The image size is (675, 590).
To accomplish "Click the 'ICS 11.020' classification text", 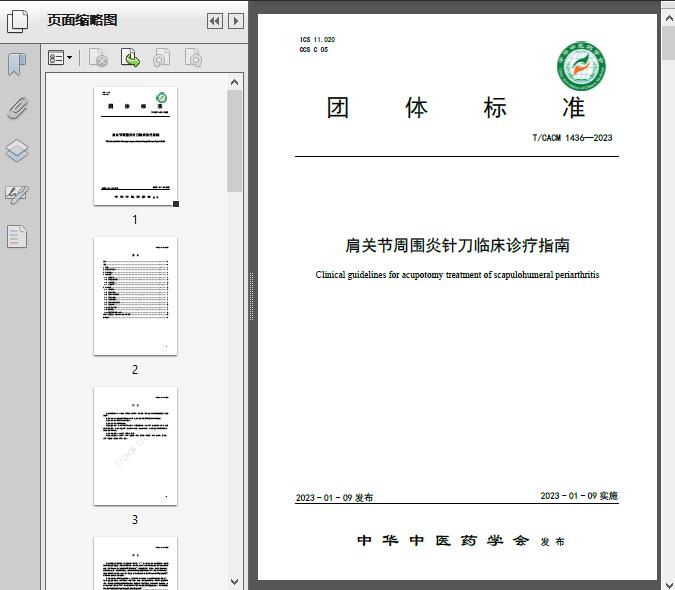I will coord(317,40).
